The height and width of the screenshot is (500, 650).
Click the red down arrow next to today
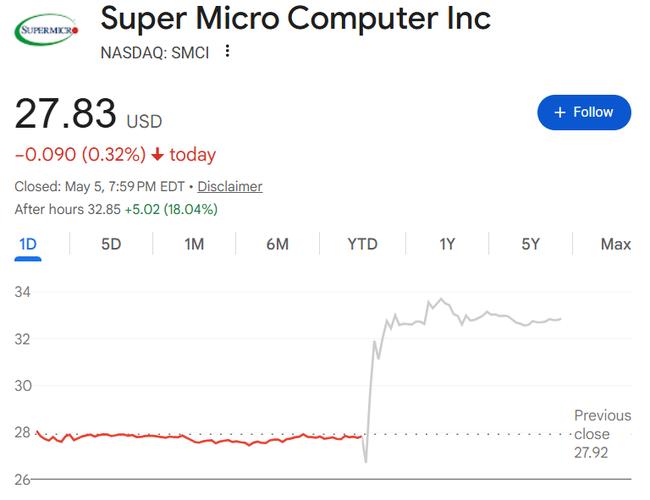pyautogui.click(x=158, y=155)
